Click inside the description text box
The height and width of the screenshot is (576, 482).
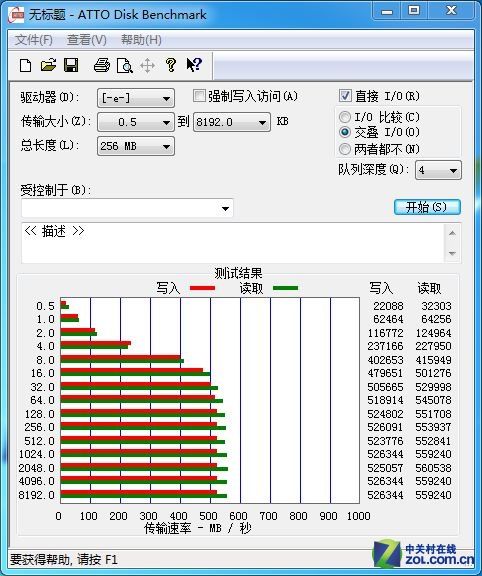tap(233, 243)
